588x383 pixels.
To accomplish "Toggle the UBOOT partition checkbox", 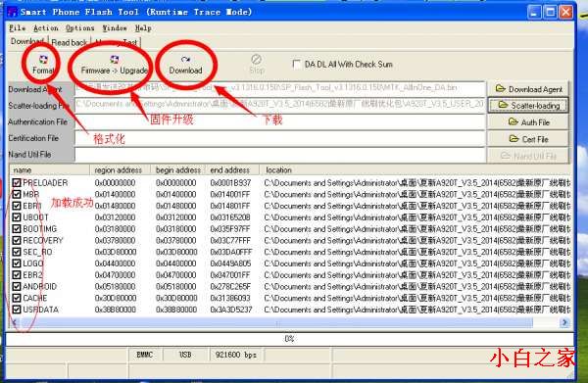I will tap(16, 217).
